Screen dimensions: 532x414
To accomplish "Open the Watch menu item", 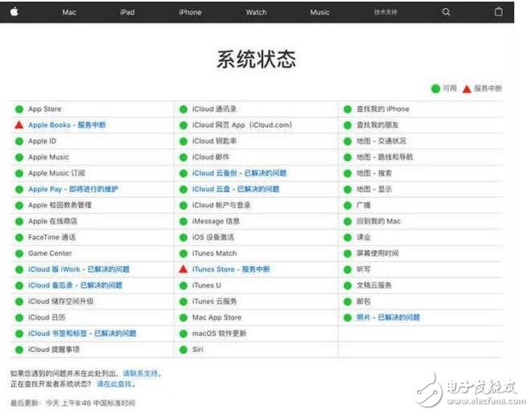I will [256, 12].
